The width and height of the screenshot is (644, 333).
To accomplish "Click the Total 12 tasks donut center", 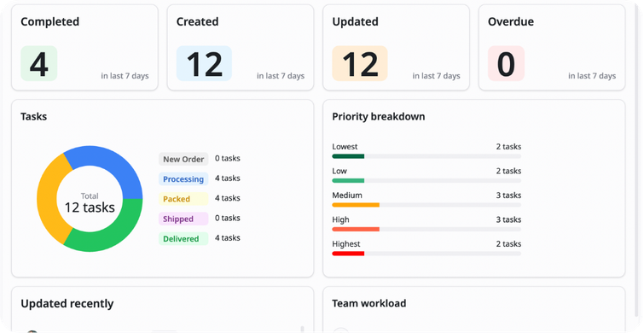I will (x=90, y=203).
